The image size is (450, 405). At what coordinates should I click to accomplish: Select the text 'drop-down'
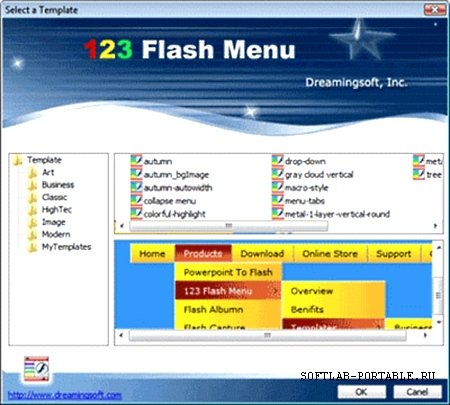[x=305, y=161]
